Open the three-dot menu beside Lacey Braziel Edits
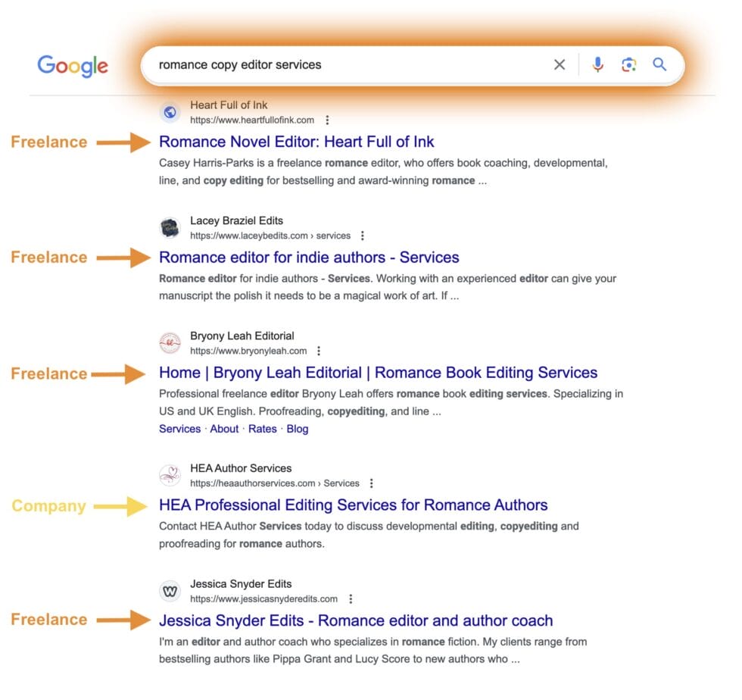Screen dimensions: 742x700 click(x=363, y=236)
